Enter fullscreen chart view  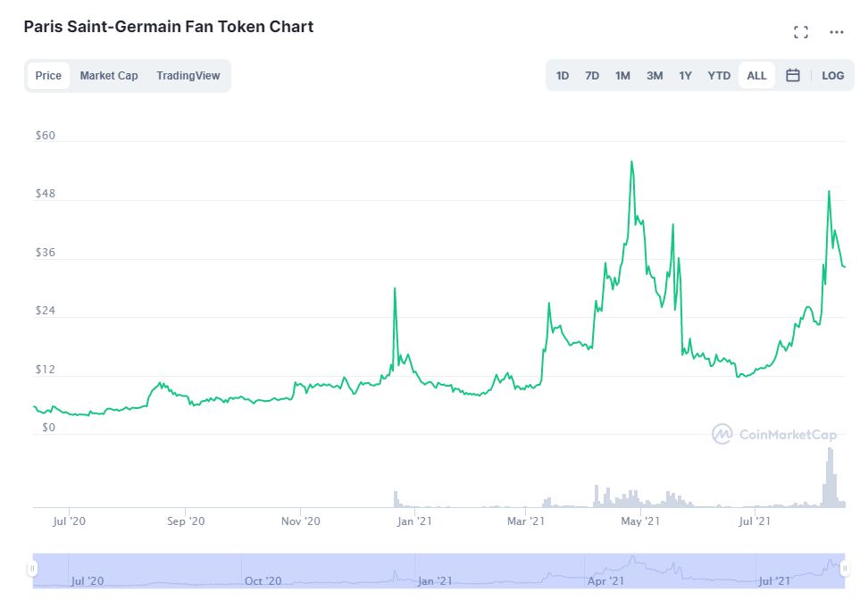[801, 32]
